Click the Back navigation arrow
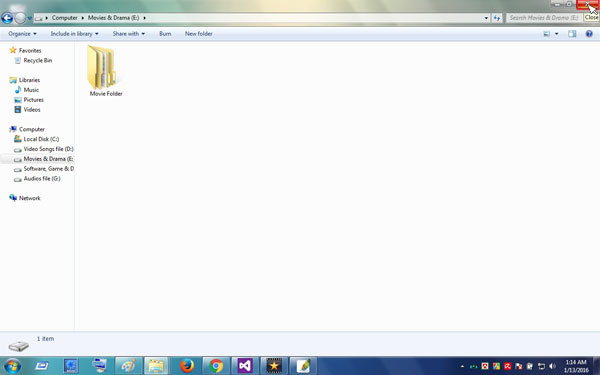 click(7, 18)
